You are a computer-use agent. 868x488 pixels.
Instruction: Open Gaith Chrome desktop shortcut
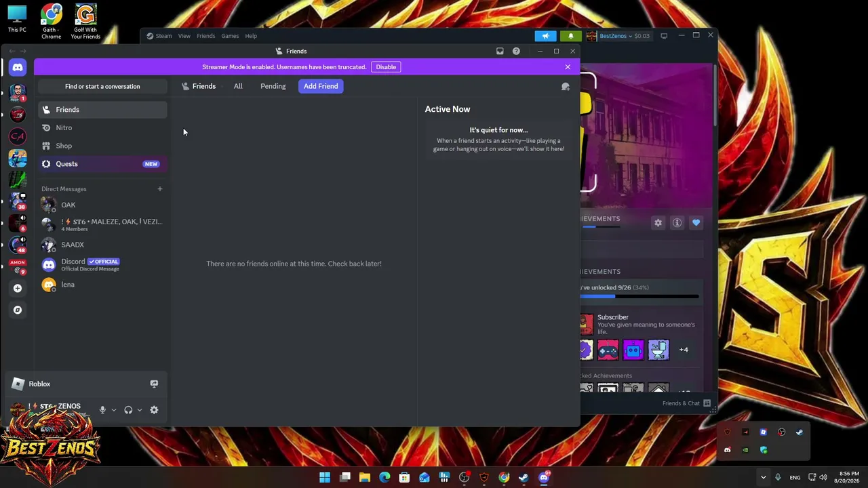click(52, 22)
